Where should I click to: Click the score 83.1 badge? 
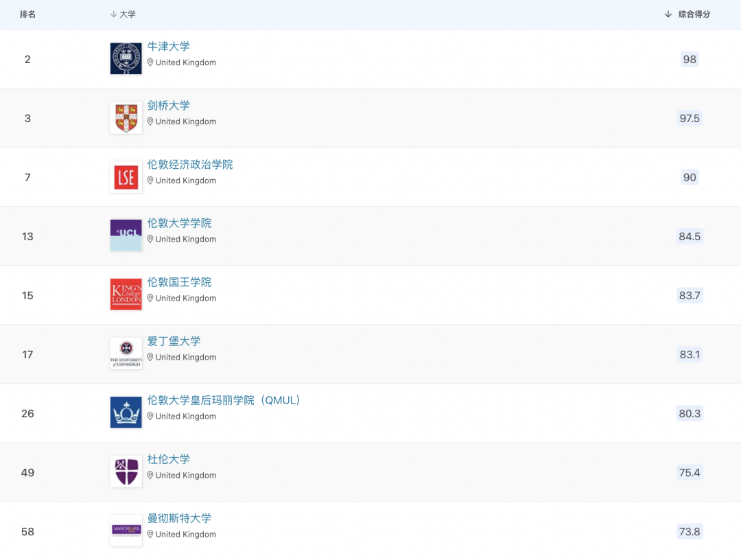pyautogui.click(x=690, y=354)
